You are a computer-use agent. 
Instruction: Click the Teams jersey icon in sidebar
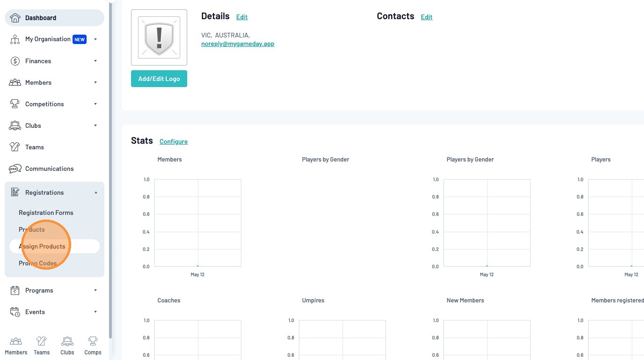coord(15,147)
